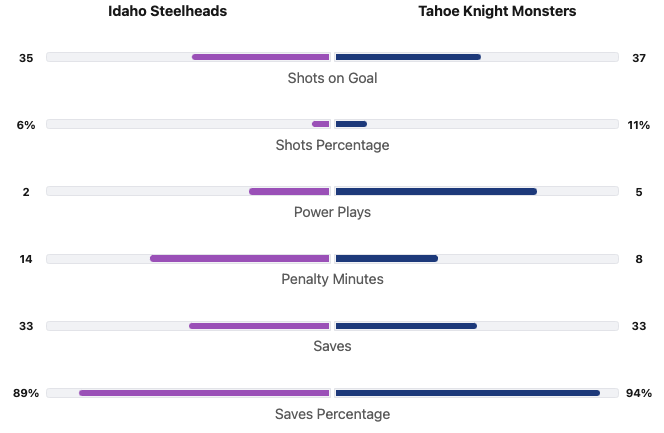Viewport: 664px width, 433px height.
Task: Click the navy Power Plays bar
Action: (x=436, y=191)
